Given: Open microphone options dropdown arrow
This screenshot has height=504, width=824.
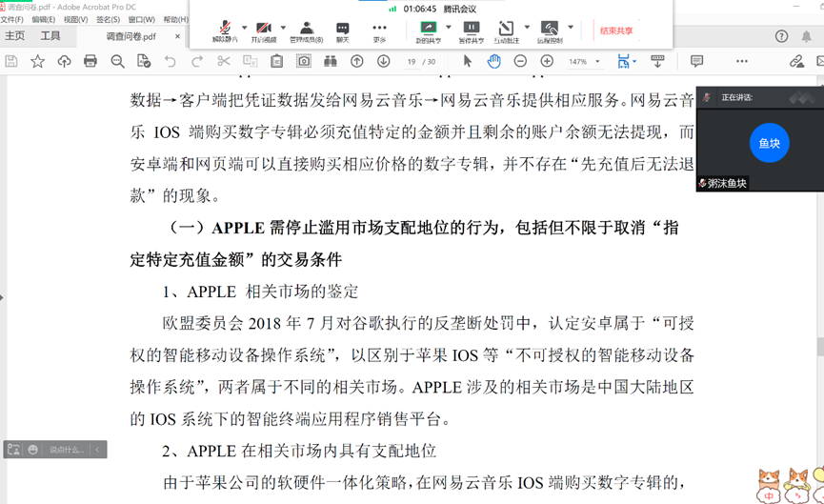Looking at the screenshot, I should [245, 28].
